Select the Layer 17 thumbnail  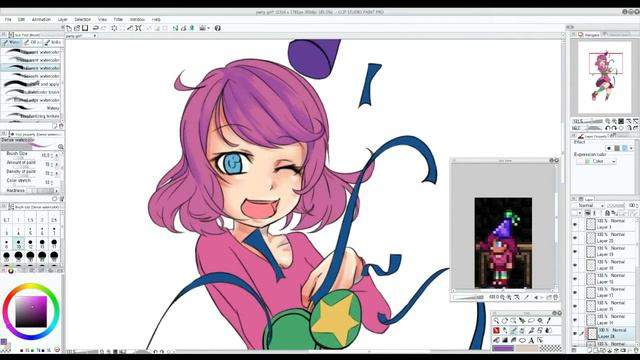[591, 292]
